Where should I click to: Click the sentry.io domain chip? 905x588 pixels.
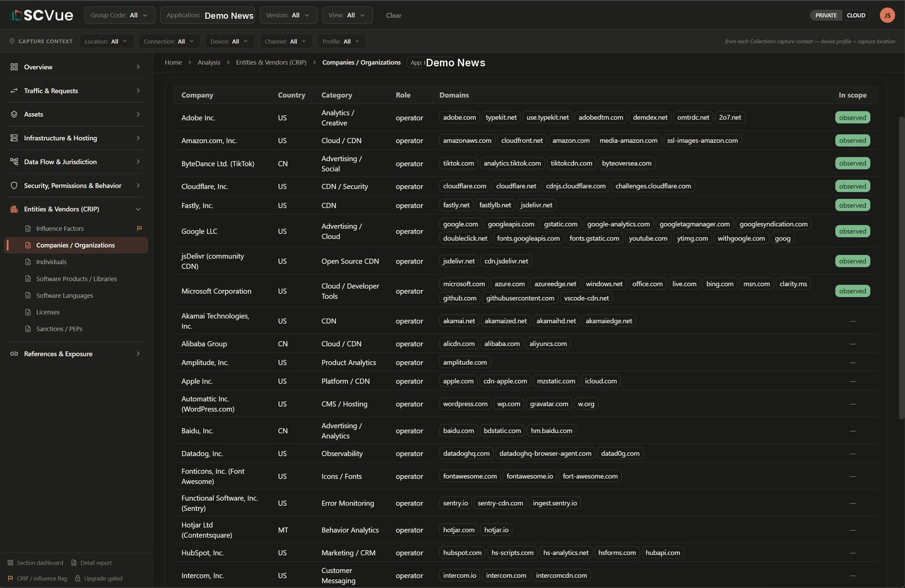455,503
